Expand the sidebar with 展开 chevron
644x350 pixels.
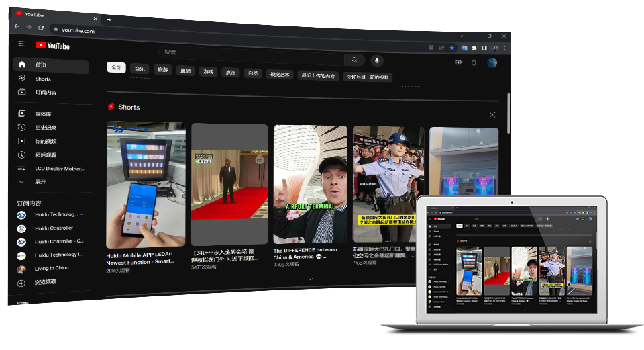click(x=40, y=182)
